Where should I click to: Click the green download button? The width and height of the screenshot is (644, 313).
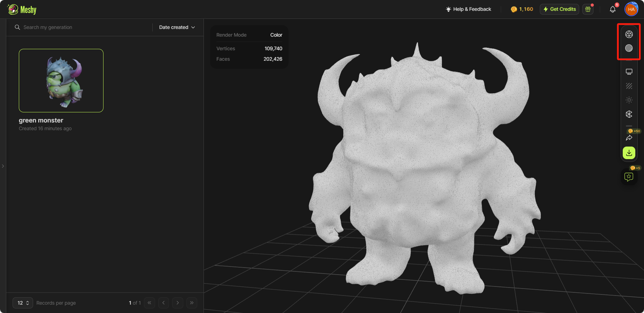click(629, 153)
